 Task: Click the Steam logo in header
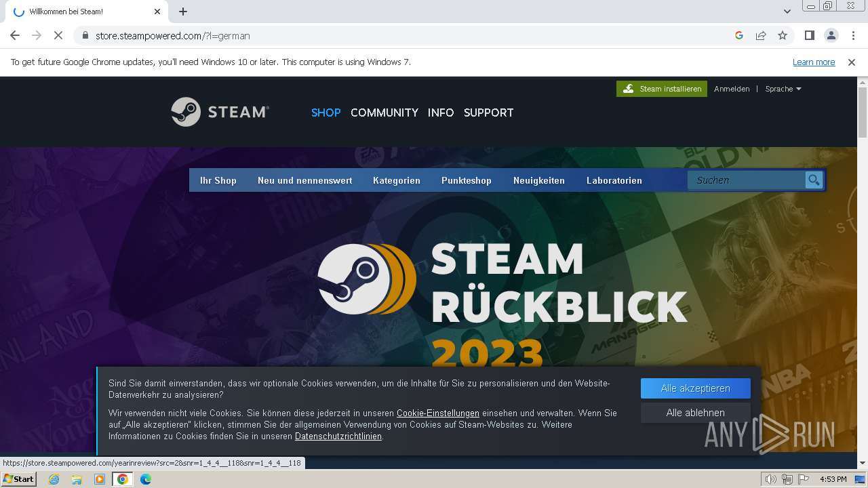[220, 112]
